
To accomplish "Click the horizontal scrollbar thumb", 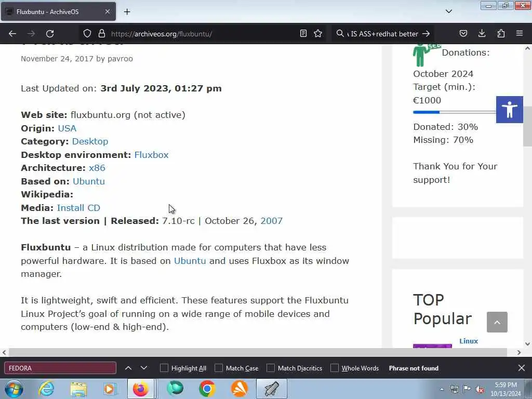I will point(258,352).
